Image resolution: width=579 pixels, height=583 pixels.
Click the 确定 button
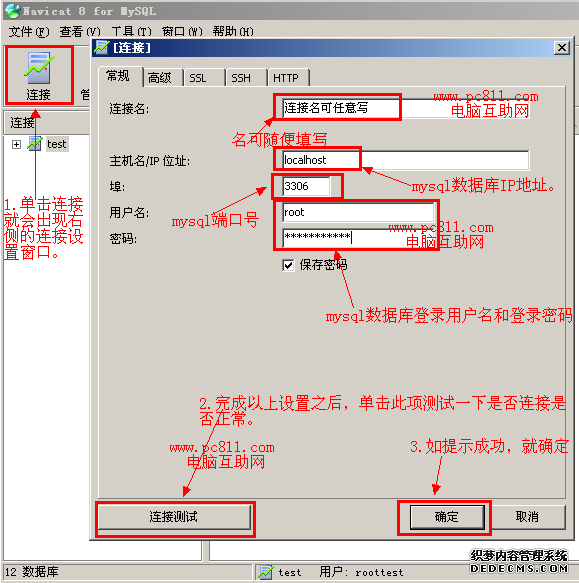447,516
